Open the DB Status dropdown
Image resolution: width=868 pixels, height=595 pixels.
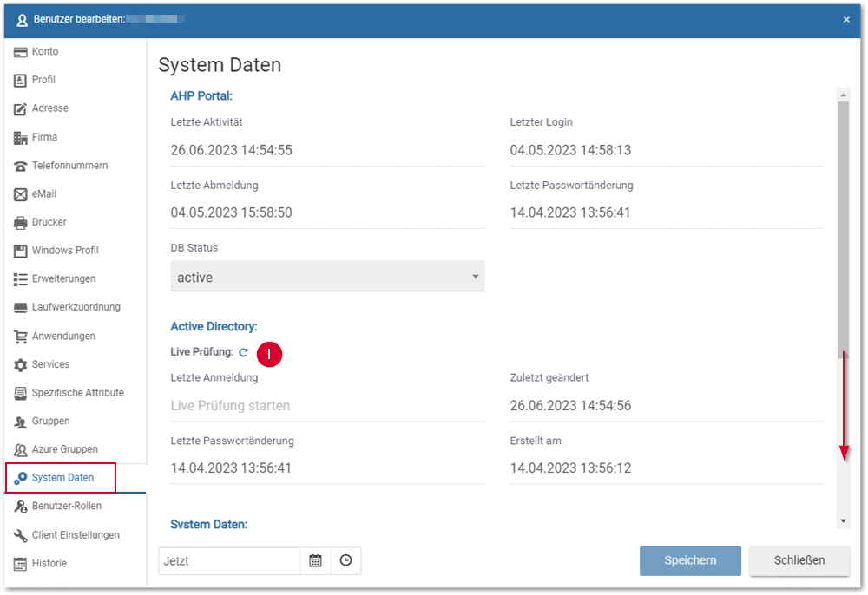328,277
